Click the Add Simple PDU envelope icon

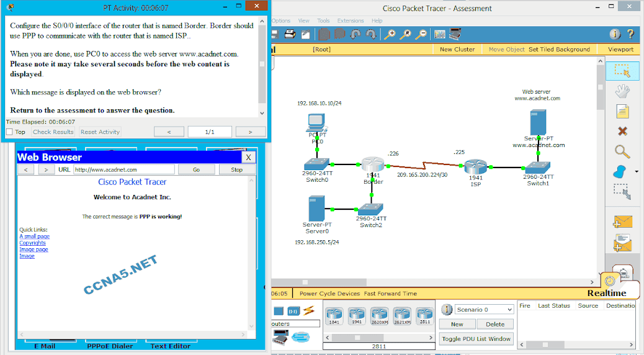coord(622,222)
